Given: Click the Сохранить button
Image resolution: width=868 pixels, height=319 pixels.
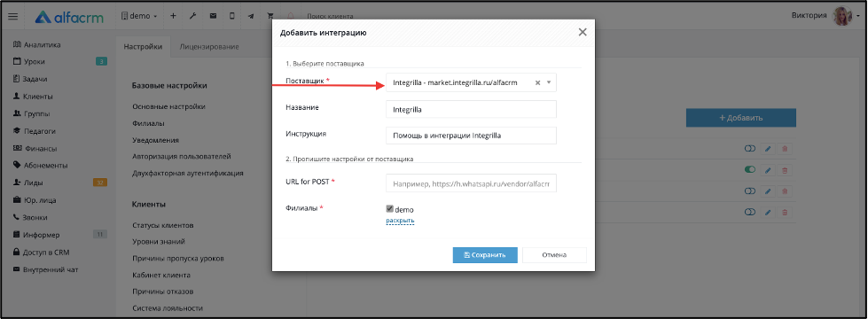Looking at the screenshot, I should point(485,255).
